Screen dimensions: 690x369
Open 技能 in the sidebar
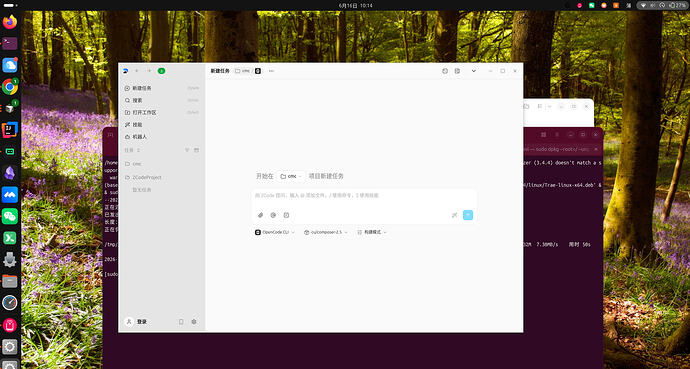click(x=161, y=125)
